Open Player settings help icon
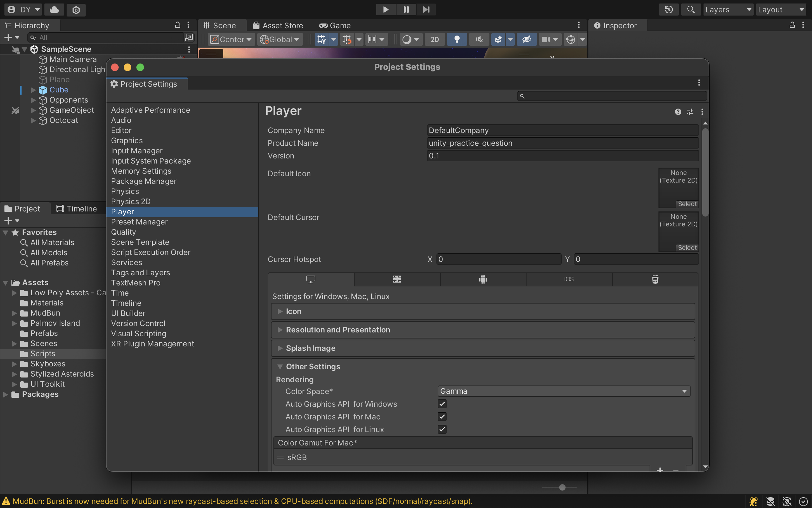The height and width of the screenshot is (508, 812). coord(678,112)
